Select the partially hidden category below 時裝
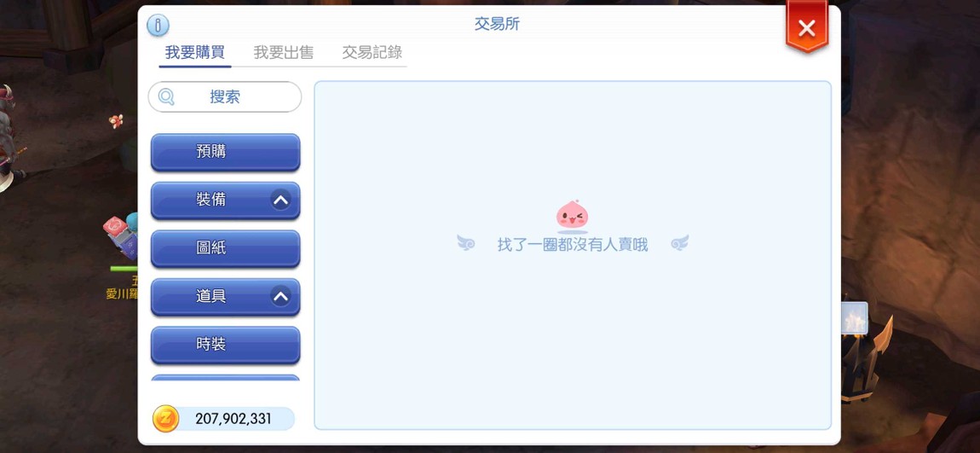Image resolution: width=980 pixels, height=453 pixels. (226, 377)
